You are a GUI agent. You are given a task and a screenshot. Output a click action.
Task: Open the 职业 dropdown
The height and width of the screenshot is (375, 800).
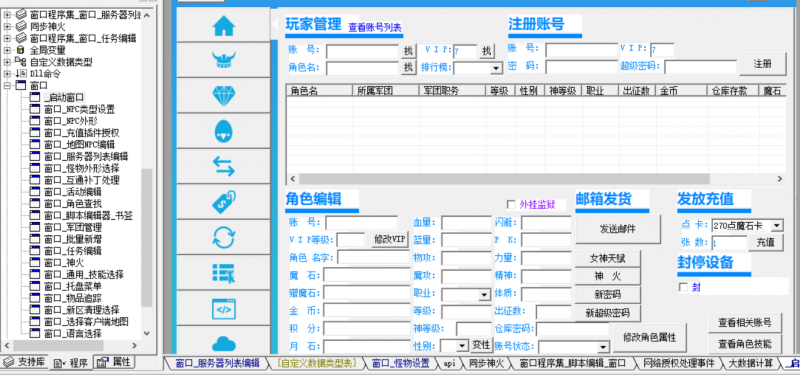[x=484, y=295]
